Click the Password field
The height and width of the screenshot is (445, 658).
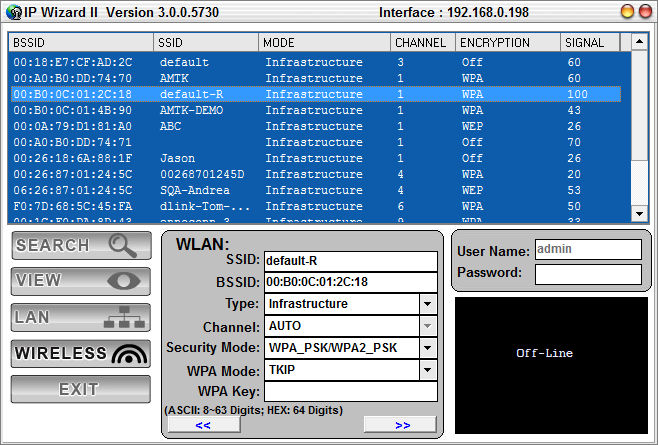588,275
